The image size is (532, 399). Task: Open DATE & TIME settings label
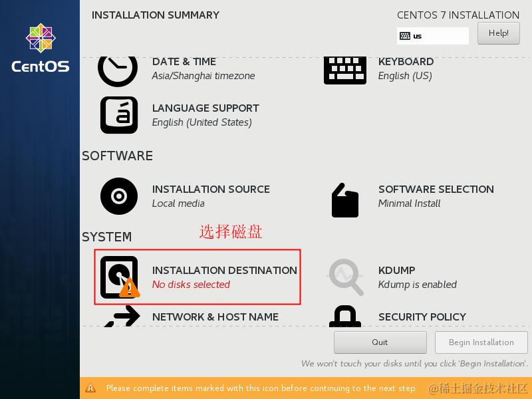pos(184,62)
